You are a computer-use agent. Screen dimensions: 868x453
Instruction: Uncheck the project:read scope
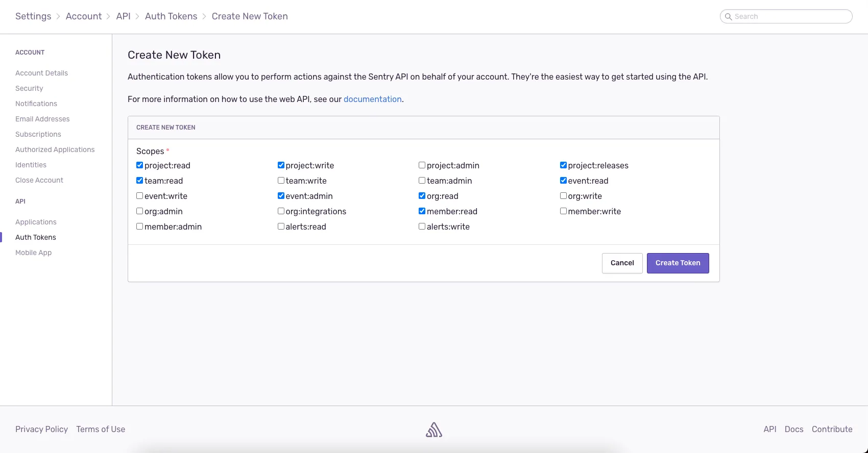pos(139,165)
